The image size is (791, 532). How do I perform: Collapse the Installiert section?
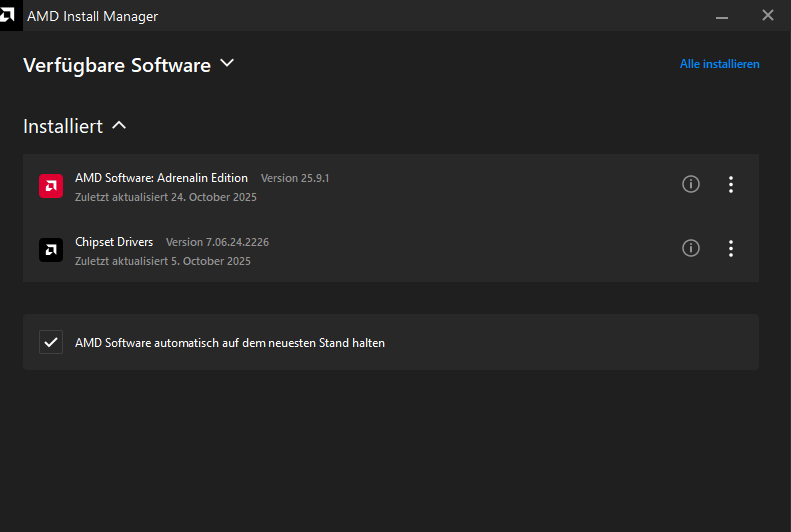119,126
